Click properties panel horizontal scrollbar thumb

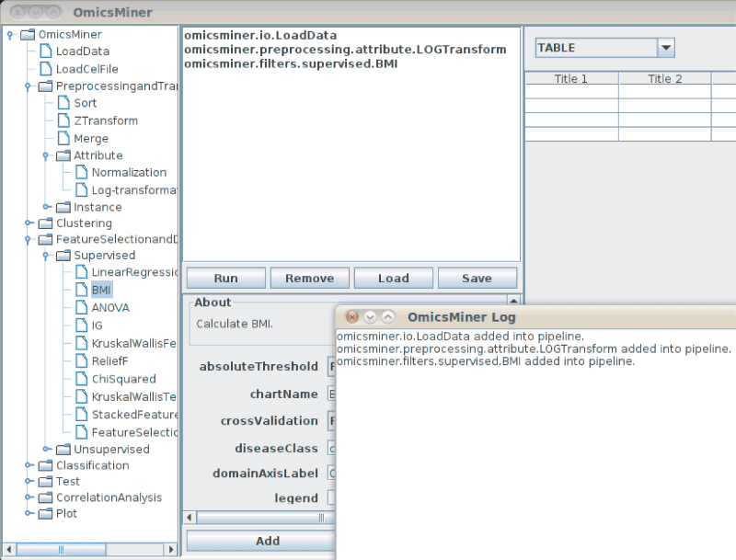coord(266,518)
